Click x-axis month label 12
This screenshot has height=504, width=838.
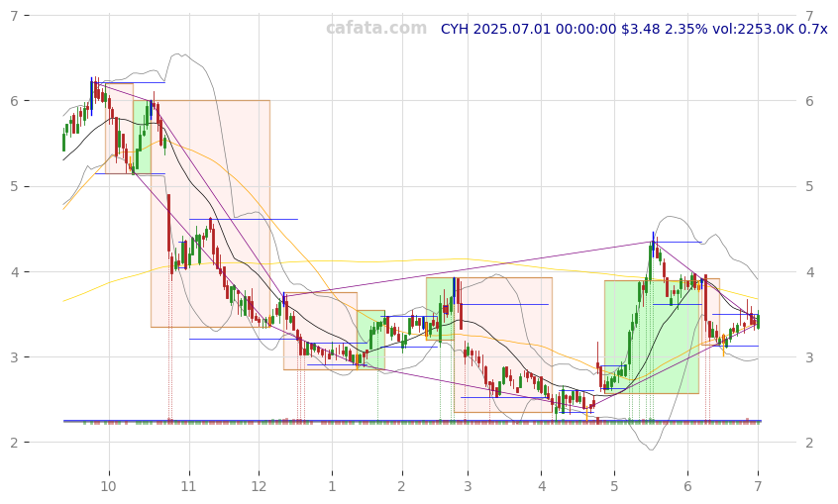(259, 486)
